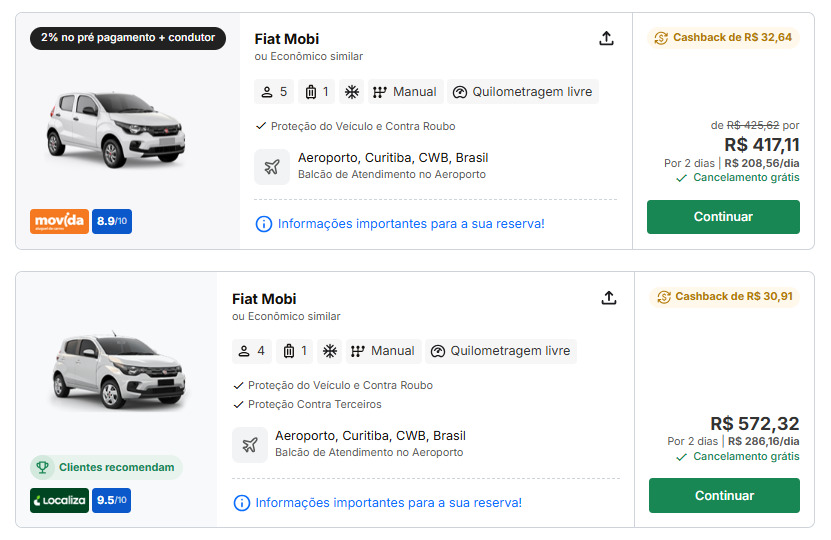This screenshot has height=540, width=831.
Task: Click the share icon on the Movida card
Action: point(606,38)
